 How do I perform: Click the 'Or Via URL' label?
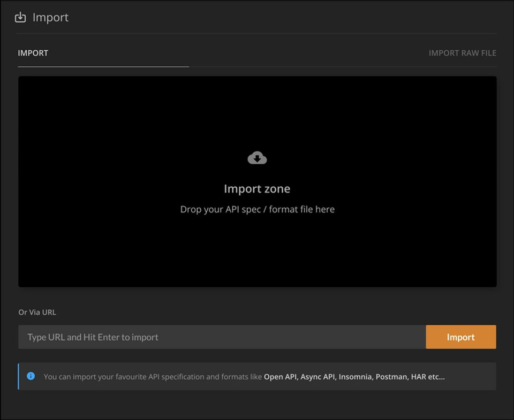coord(37,312)
